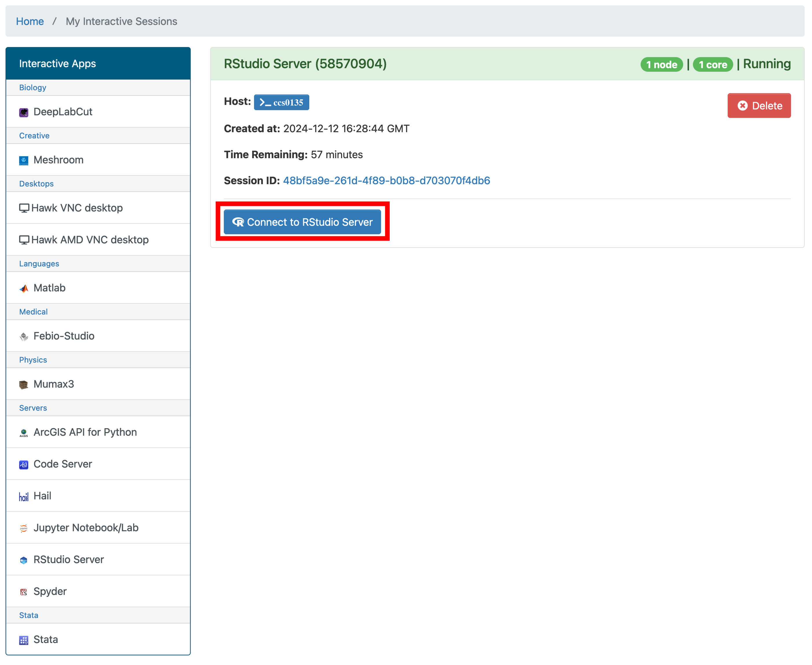This screenshot has height=665, width=812.
Task: Click the Hawk AMD VNC desktop monitor icon
Action: coord(24,240)
